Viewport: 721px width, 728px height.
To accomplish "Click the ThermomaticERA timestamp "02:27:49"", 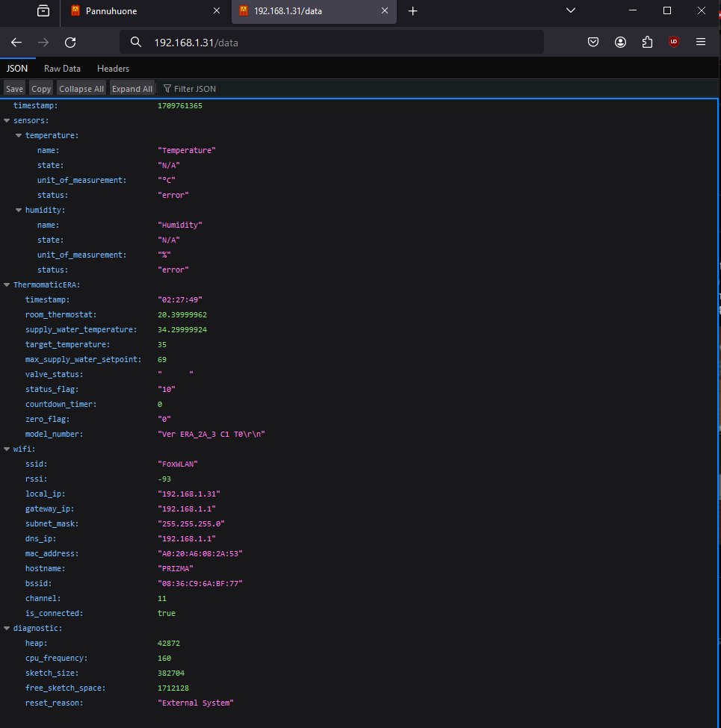I will [180, 300].
